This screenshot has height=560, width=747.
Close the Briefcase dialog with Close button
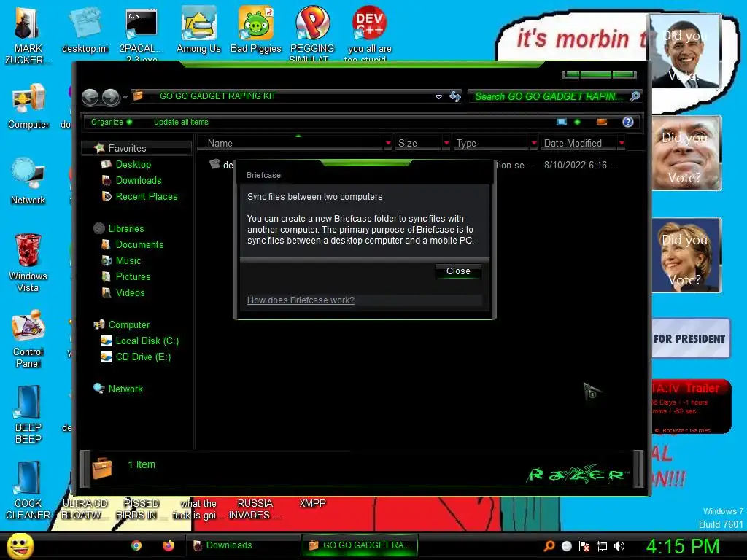(x=458, y=271)
